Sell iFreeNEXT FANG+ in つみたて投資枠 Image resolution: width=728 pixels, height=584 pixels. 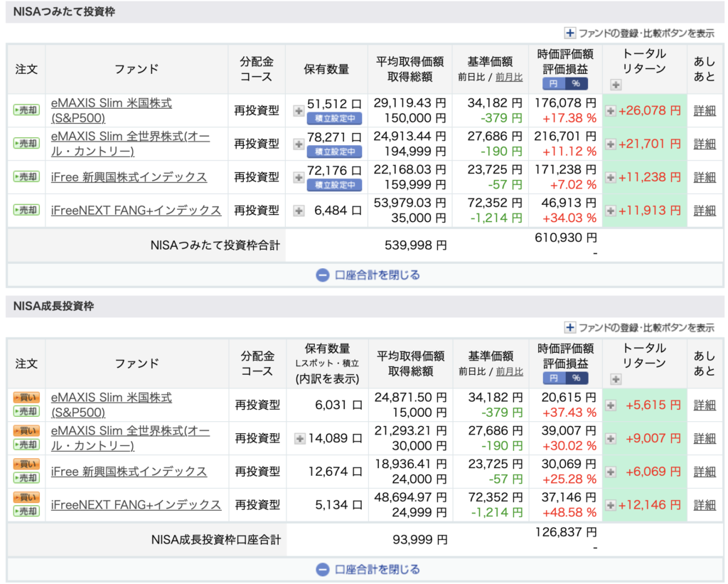click(26, 210)
